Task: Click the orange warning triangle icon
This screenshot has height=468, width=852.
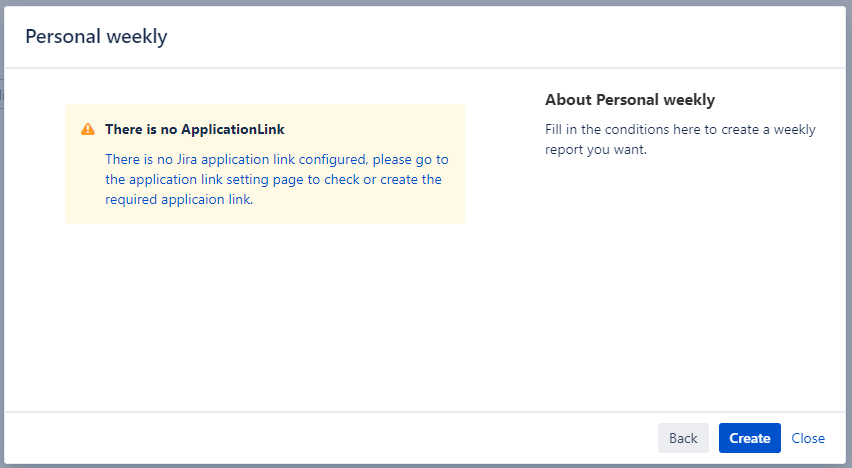Action: 88,130
